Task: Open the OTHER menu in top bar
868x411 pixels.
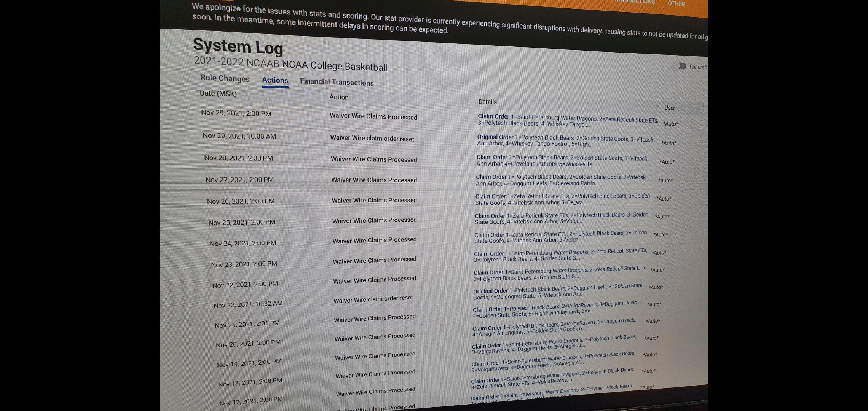Action: 676,3
